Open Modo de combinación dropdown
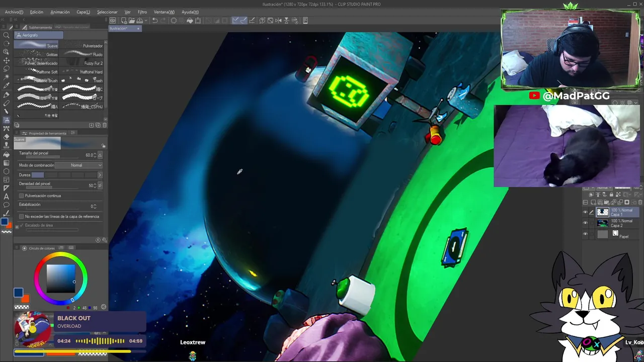 [78, 165]
